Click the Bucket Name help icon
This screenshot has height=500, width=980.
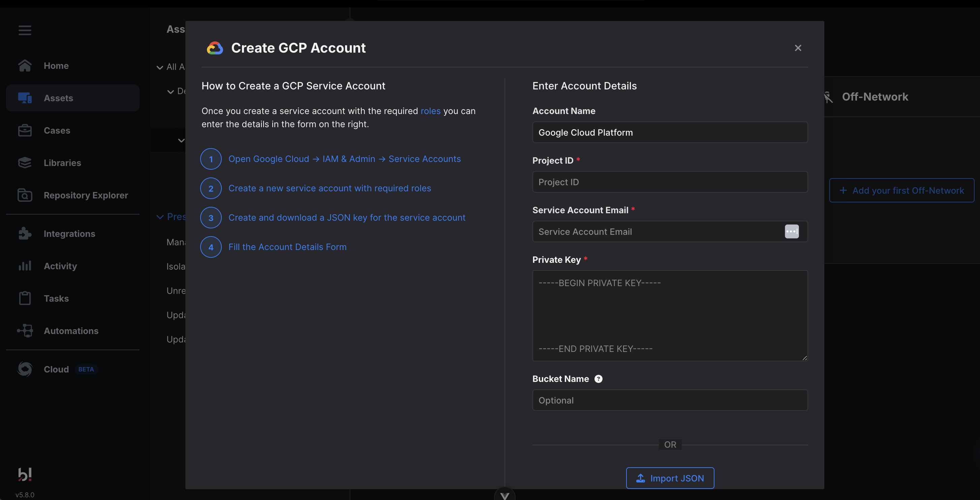click(x=598, y=379)
